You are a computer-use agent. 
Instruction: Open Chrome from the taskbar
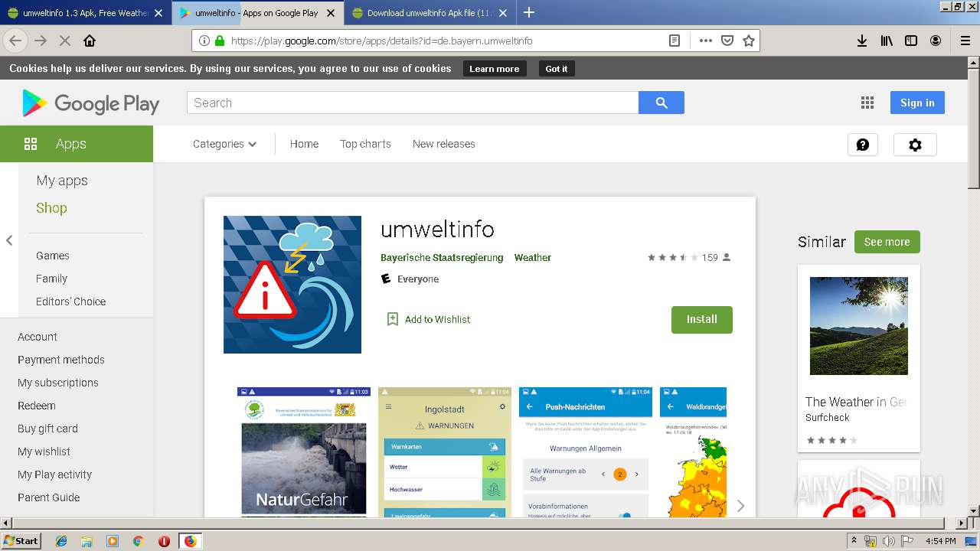click(x=139, y=541)
